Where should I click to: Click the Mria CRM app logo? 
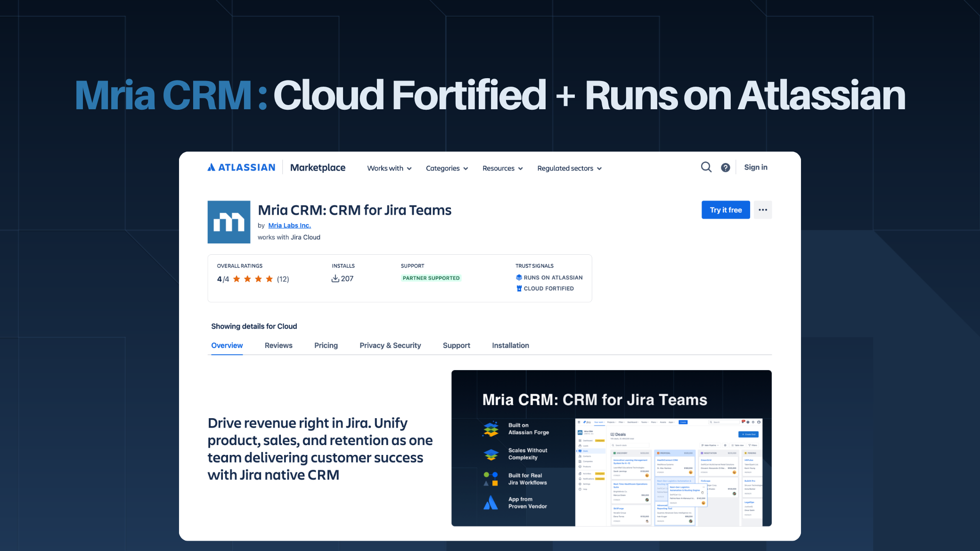[229, 222]
